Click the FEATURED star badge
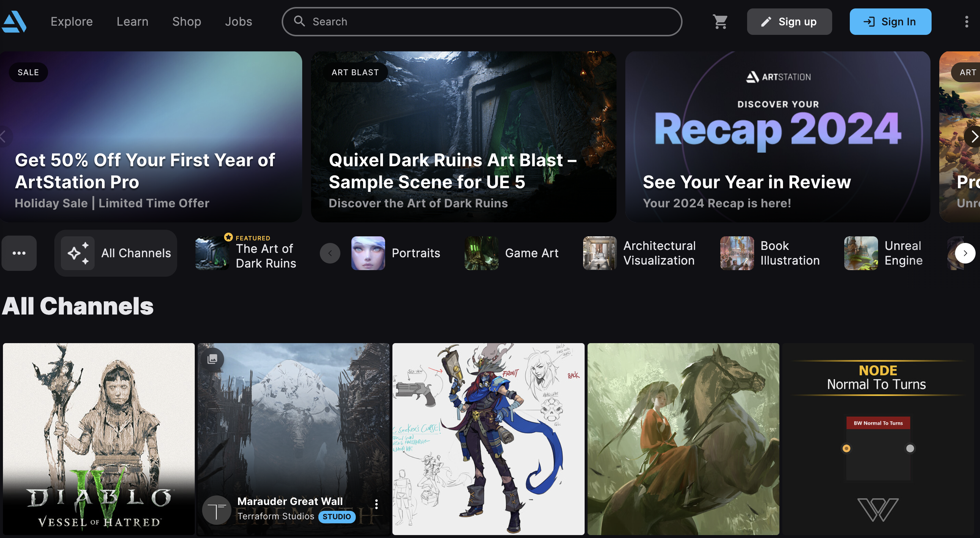This screenshot has height=538, width=980. tap(228, 237)
